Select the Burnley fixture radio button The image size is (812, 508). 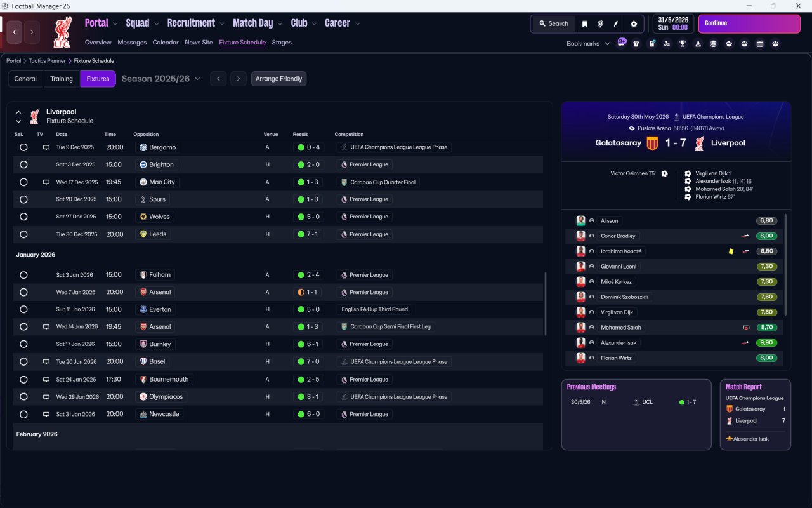click(x=23, y=344)
